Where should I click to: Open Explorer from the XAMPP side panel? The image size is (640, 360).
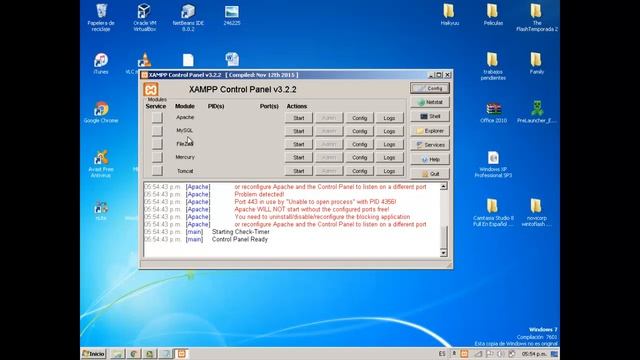point(430,131)
